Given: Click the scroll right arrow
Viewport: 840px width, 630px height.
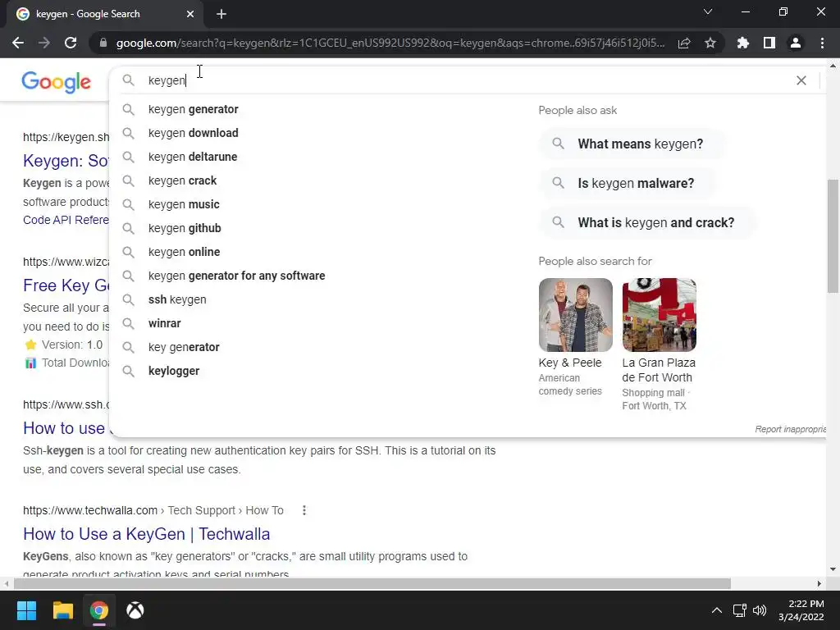Looking at the screenshot, I should click(x=819, y=583).
